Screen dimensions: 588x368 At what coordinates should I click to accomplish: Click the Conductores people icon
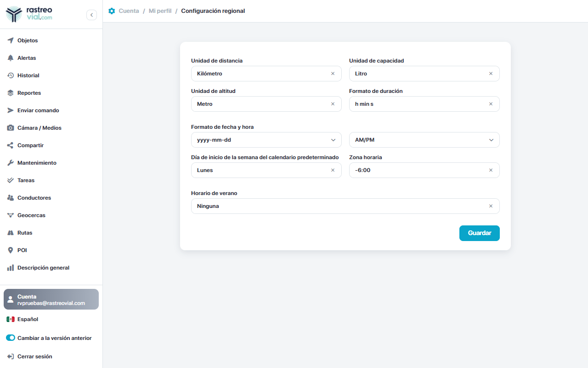11,198
